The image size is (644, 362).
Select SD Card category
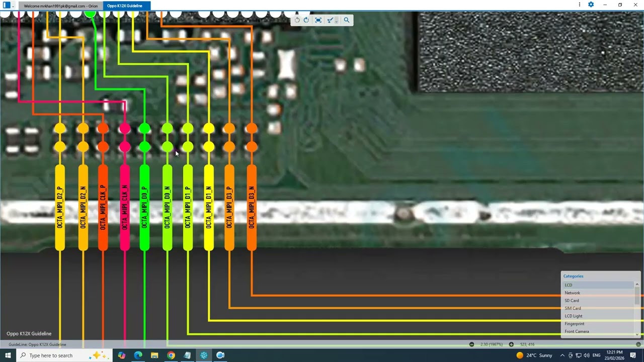click(x=599, y=301)
